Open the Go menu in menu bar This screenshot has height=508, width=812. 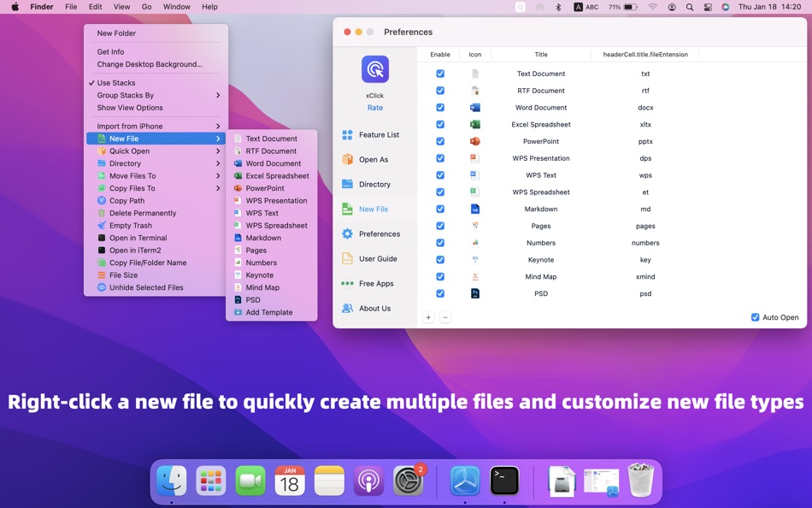tap(146, 7)
